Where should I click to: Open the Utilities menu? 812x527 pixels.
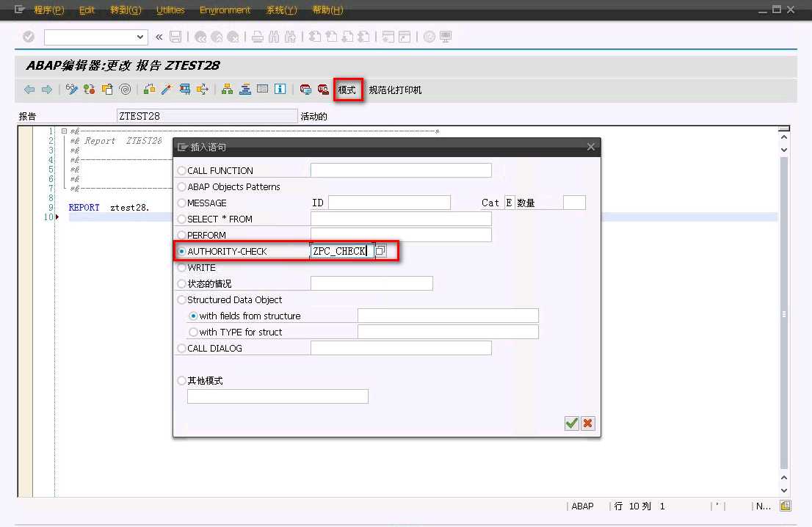pos(170,10)
